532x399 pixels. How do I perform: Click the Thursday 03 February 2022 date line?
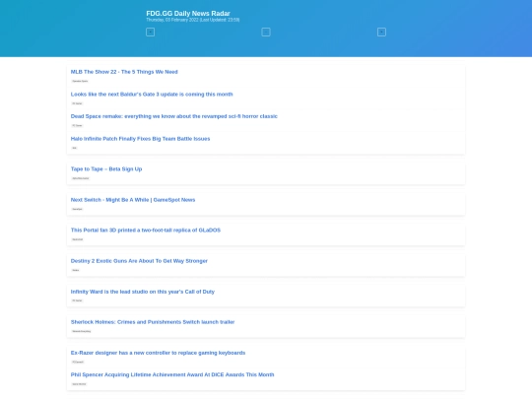[x=193, y=20]
